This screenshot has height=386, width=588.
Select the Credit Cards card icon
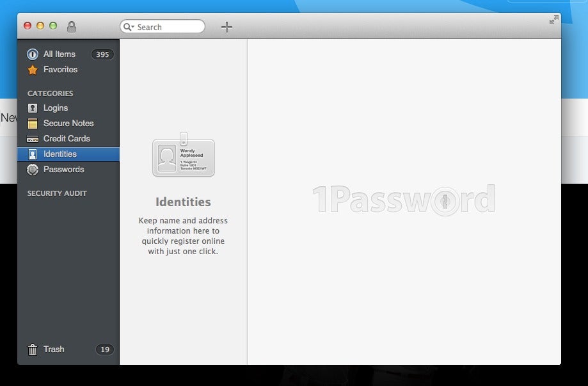(x=33, y=139)
